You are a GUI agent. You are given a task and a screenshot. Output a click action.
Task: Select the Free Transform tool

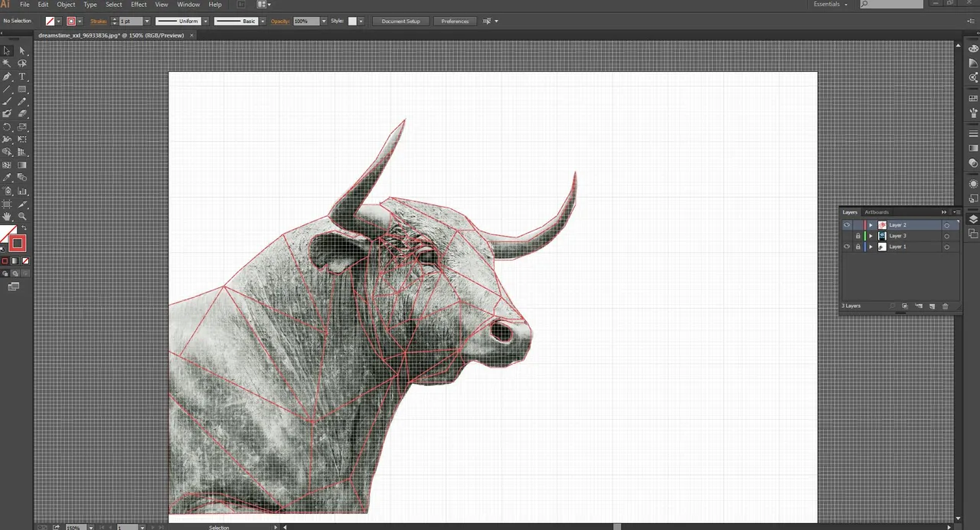pos(22,139)
